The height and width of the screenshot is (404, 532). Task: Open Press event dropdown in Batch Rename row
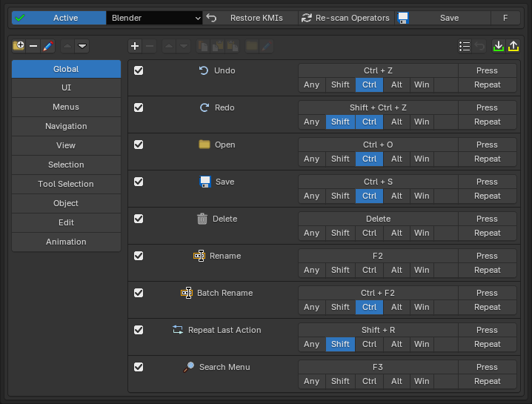coord(488,293)
